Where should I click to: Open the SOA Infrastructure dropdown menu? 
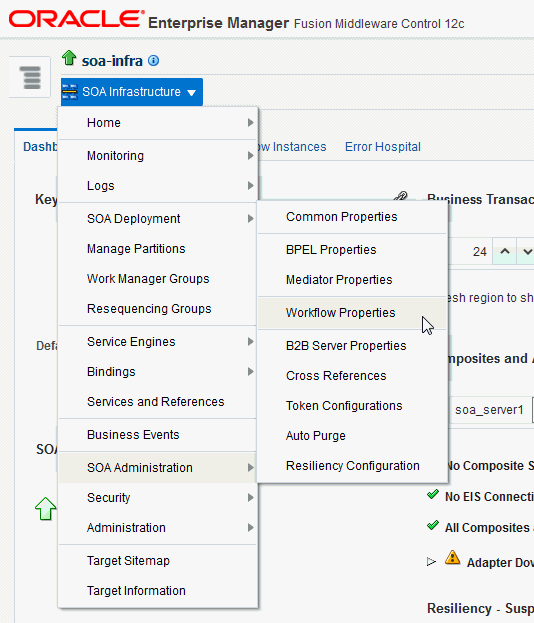(x=132, y=92)
